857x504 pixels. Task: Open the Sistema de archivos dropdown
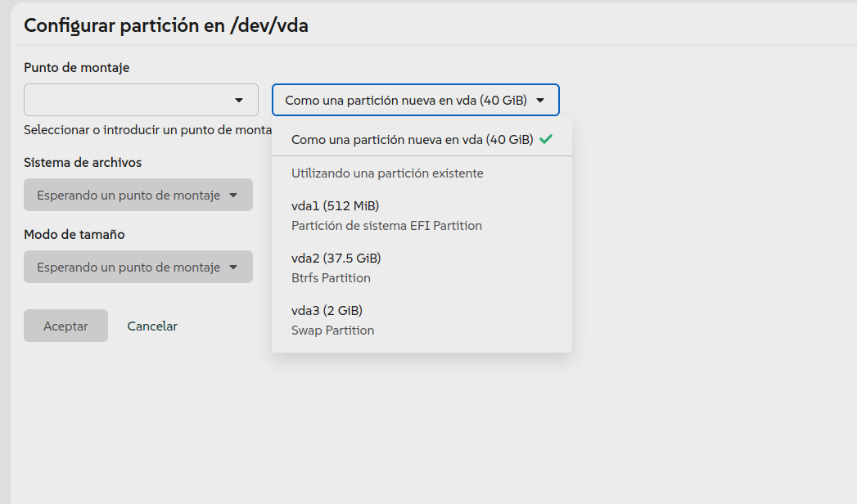click(138, 196)
